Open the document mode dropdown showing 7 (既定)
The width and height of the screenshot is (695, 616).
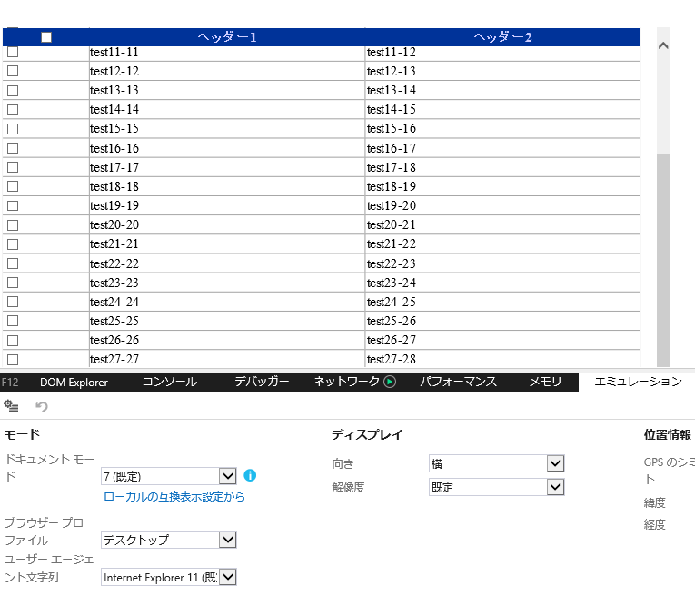pyautogui.click(x=168, y=476)
